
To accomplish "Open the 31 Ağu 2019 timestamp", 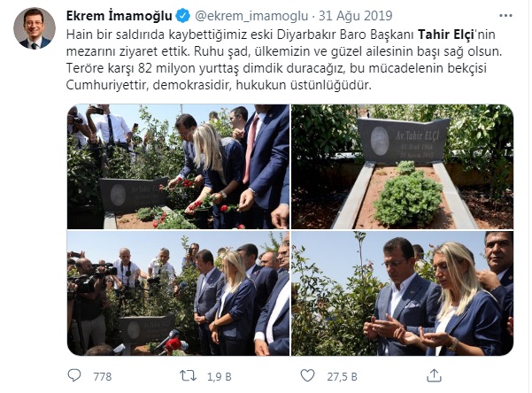I will pos(355,16).
